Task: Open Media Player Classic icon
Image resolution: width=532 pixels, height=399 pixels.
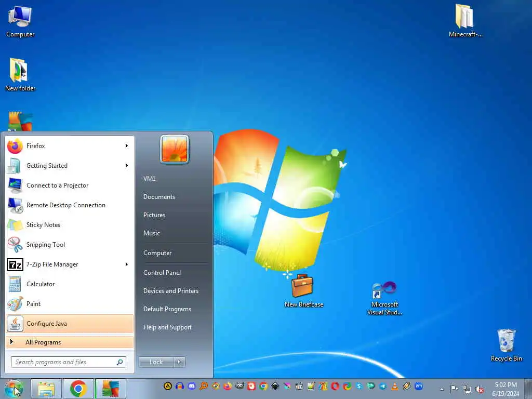Action: pos(299,386)
